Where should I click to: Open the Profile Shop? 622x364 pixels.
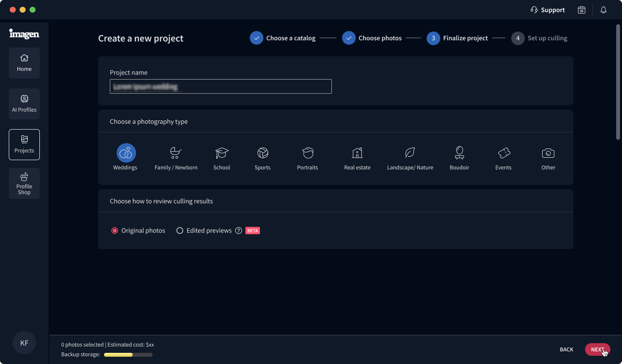(24, 183)
